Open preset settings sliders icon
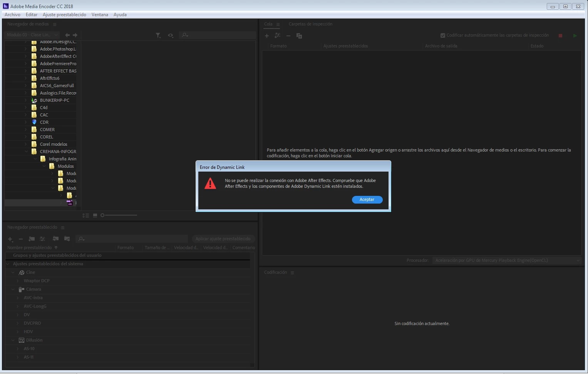588x374 pixels. point(42,239)
